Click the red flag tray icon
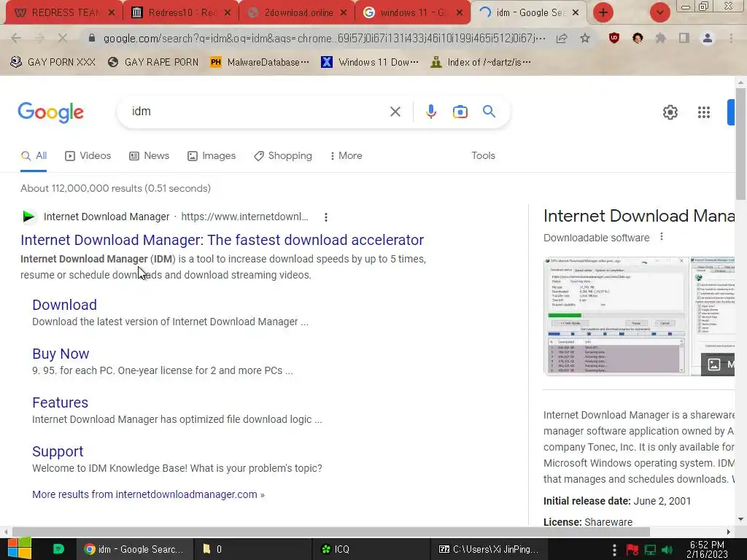Image resolution: width=747 pixels, height=560 pixels. pyautogui.click(x=632, y=550)
